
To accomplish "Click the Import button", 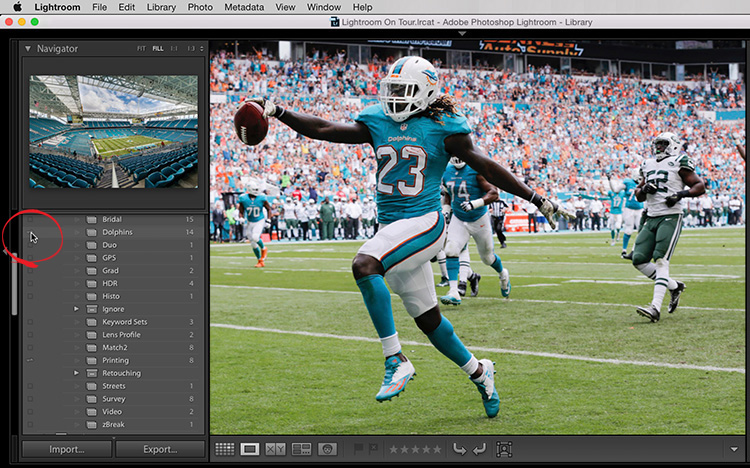I will pos(66,449).
